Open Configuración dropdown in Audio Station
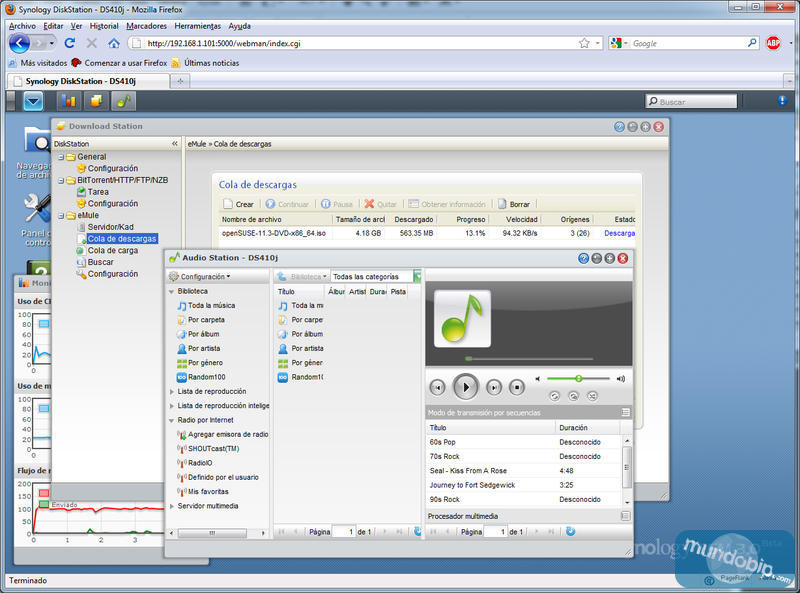Viewport: 800px width, 593px height. (x=199, y=277)
